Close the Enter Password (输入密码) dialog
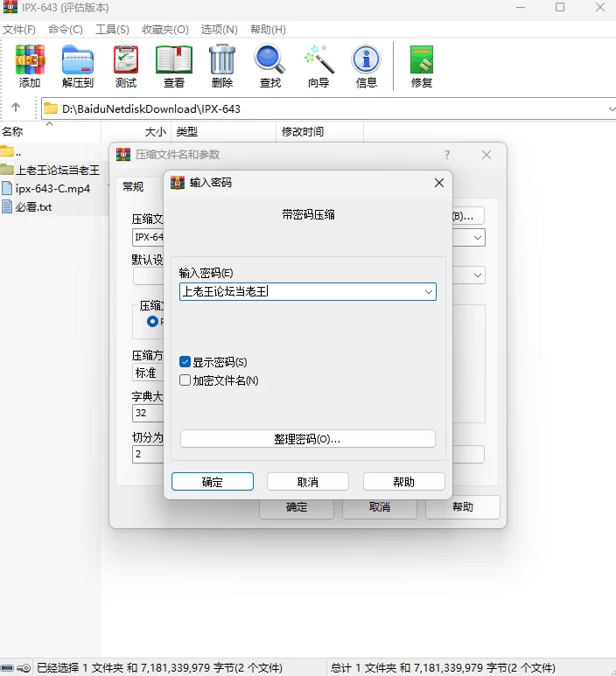 (439, 183)
